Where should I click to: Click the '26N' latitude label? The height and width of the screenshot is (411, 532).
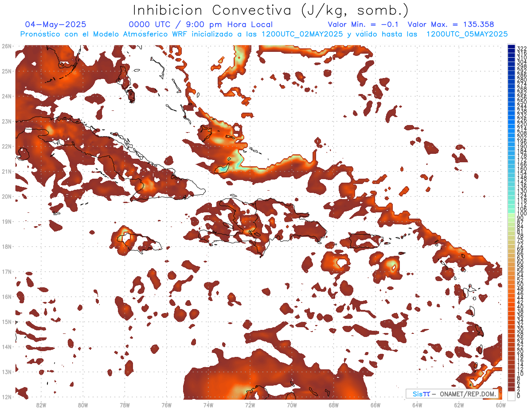[x=6, y=46]
